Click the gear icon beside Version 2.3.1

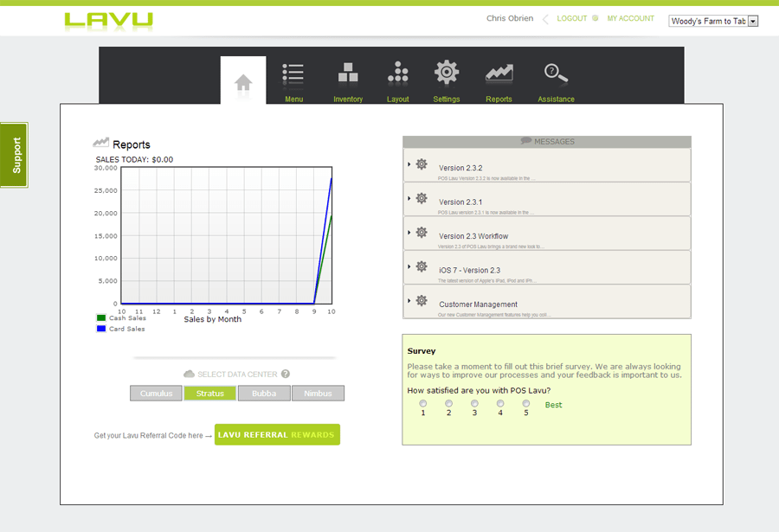coord(422,198)
